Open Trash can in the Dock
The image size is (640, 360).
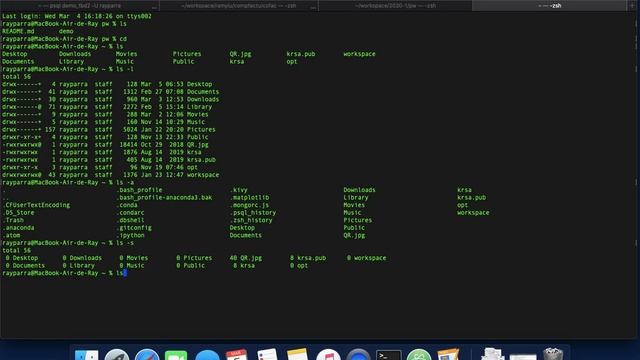[x=553, y=354]
